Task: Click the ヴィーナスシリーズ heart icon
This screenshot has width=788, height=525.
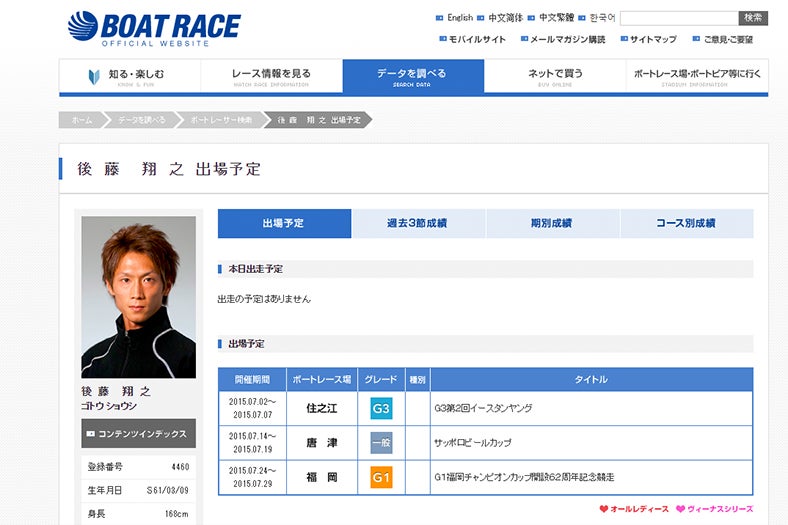Action: click(681, 509)
